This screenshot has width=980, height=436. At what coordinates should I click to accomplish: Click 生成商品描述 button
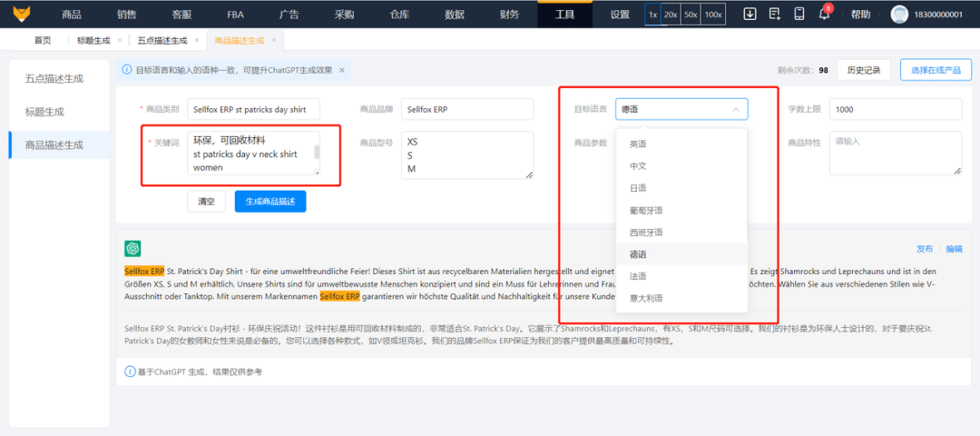click(270, 202)
